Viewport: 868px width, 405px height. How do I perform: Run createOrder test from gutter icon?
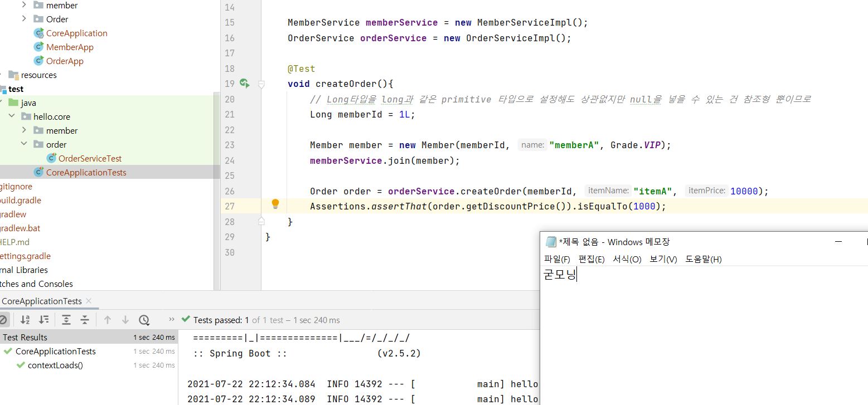244,84
